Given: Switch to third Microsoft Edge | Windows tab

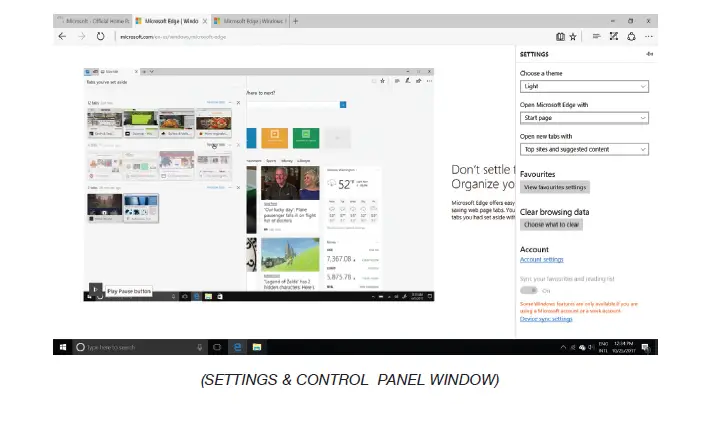Looking at the screenshot, I should pyautogui.click(x=250, y=21).
